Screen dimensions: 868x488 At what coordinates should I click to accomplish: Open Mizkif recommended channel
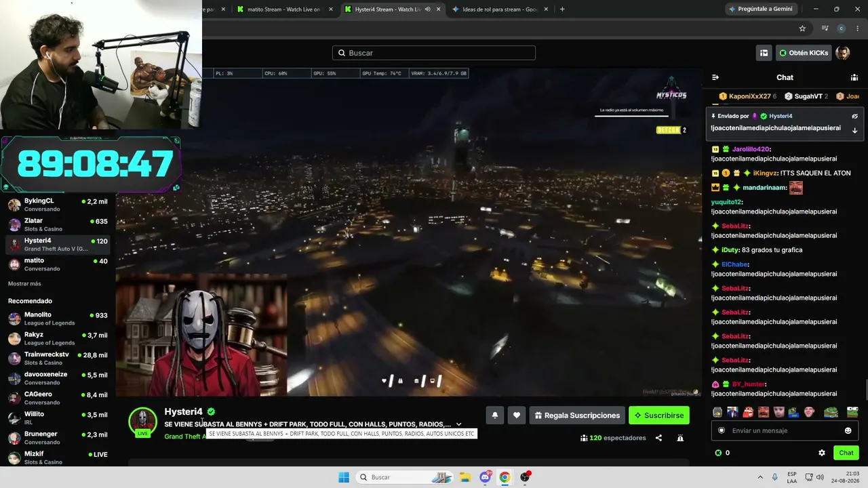tap(58, 457)
